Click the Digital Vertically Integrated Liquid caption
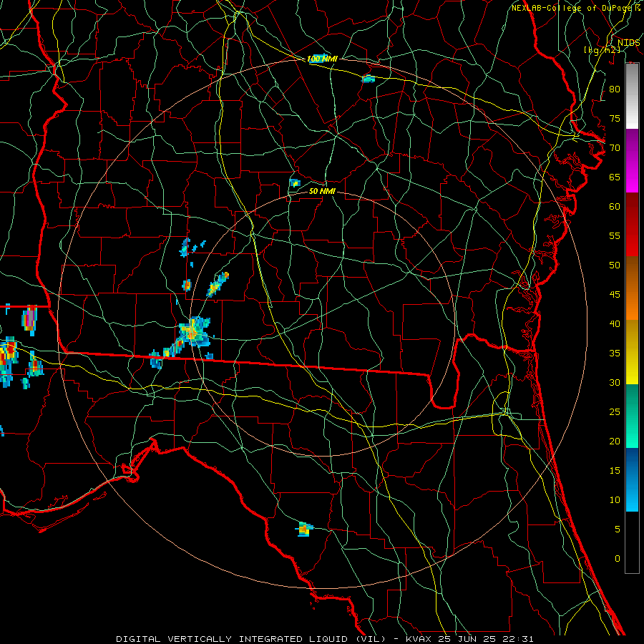 324,639
